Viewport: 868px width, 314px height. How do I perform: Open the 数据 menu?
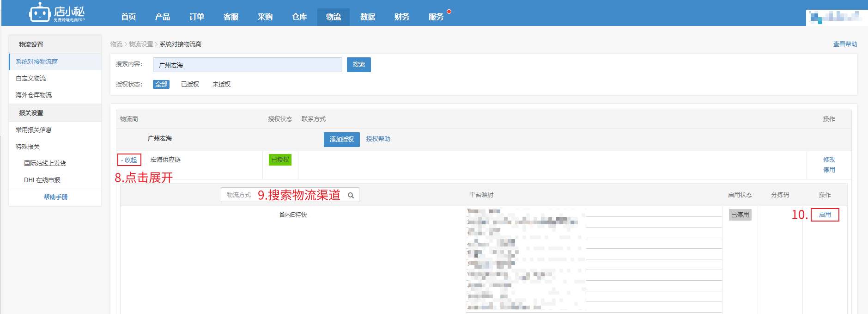click(x=368, y=17)
